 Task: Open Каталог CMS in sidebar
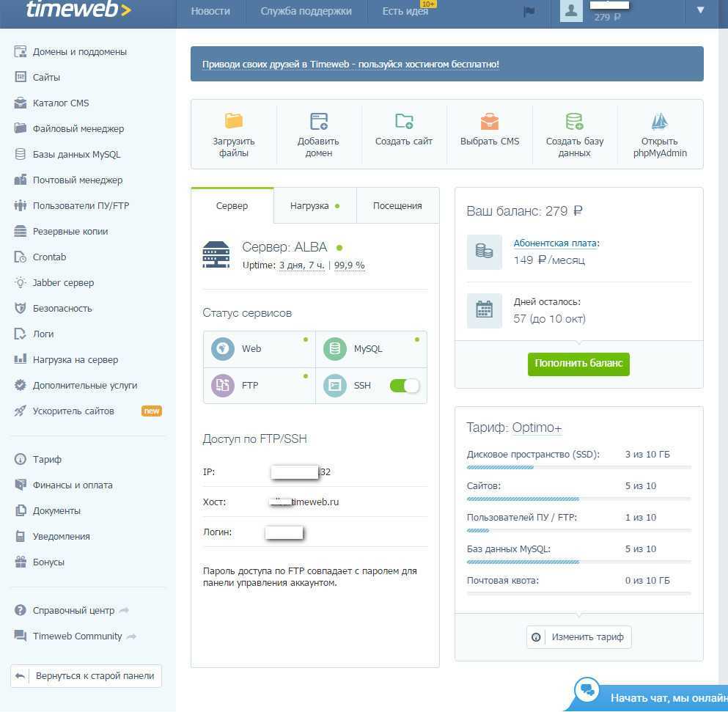click(x=51, y=103)
